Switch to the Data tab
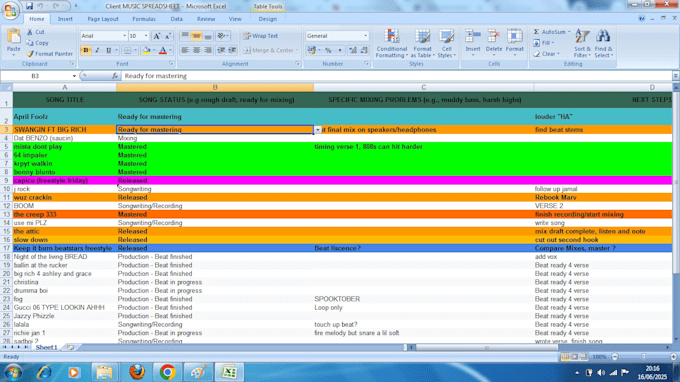Image resolution: width=680 pixels, height=382 pixels. 177,19
